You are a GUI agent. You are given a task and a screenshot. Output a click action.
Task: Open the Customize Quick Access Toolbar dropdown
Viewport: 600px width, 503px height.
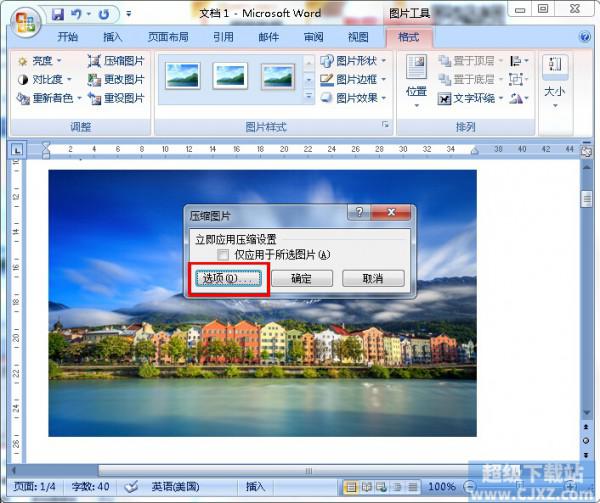click(129, 14)
